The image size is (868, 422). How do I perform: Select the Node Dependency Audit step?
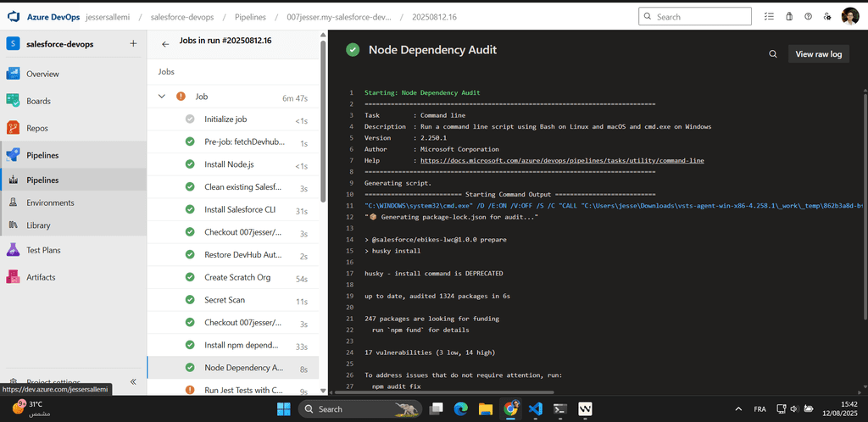233,367
